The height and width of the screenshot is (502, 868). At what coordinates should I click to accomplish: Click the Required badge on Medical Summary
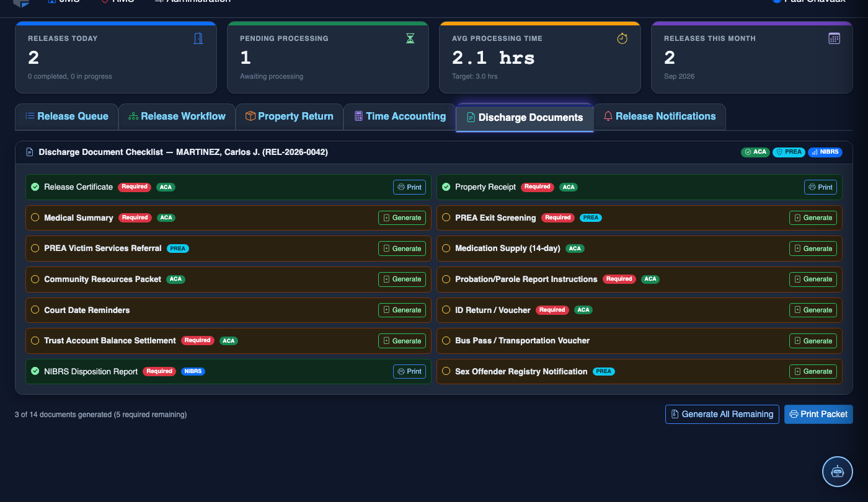[x=135, y=218]
